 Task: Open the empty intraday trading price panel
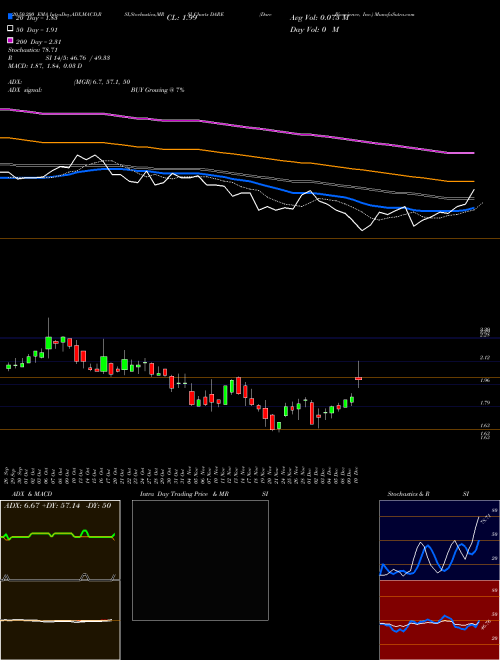(x=200, y=560)
